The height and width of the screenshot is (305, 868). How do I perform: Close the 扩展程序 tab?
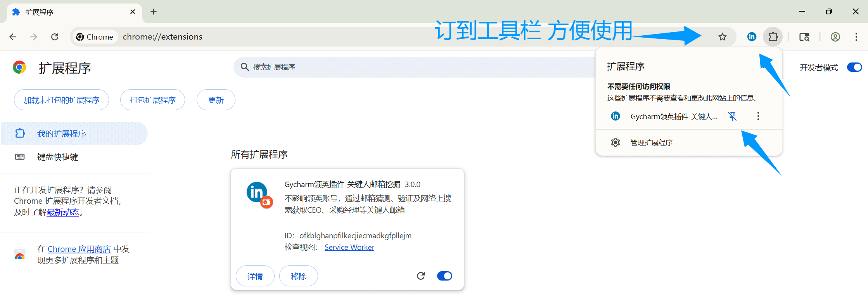pyautogui.click(x=133, y=12)
